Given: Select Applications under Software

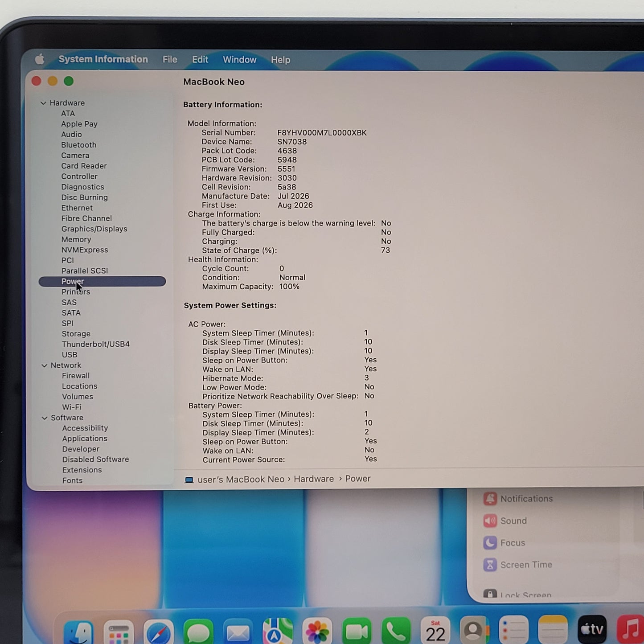Looking at the screenshot, I should (85, 439).
